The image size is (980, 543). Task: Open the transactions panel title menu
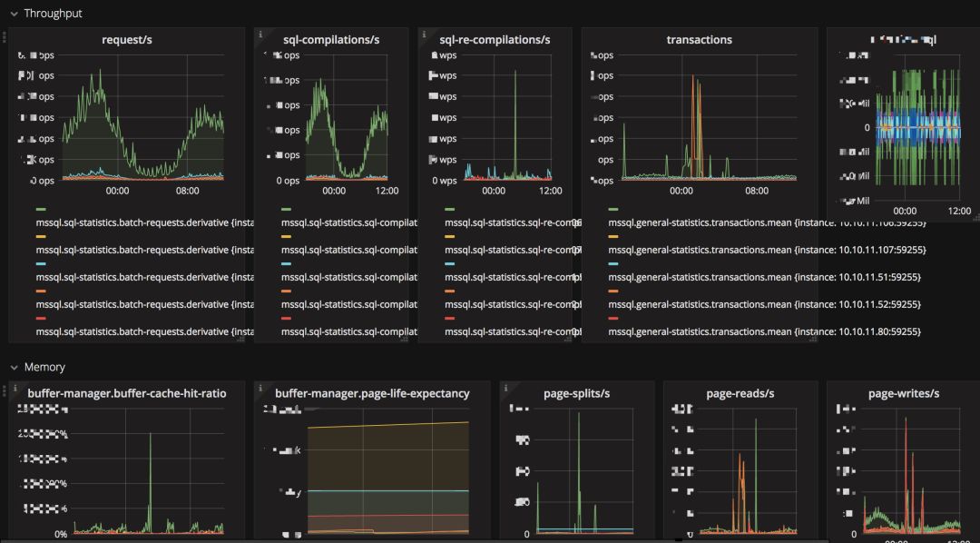pos(699,39)
